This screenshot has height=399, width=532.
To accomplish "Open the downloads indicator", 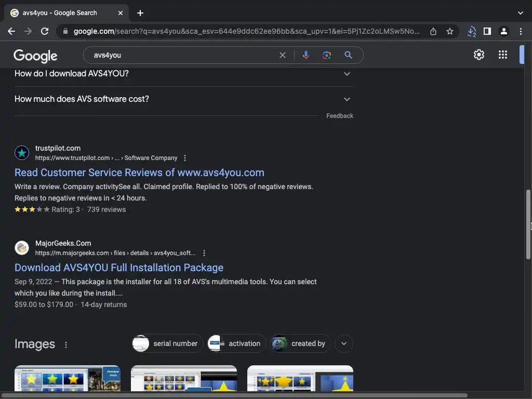I will (472, 32).
